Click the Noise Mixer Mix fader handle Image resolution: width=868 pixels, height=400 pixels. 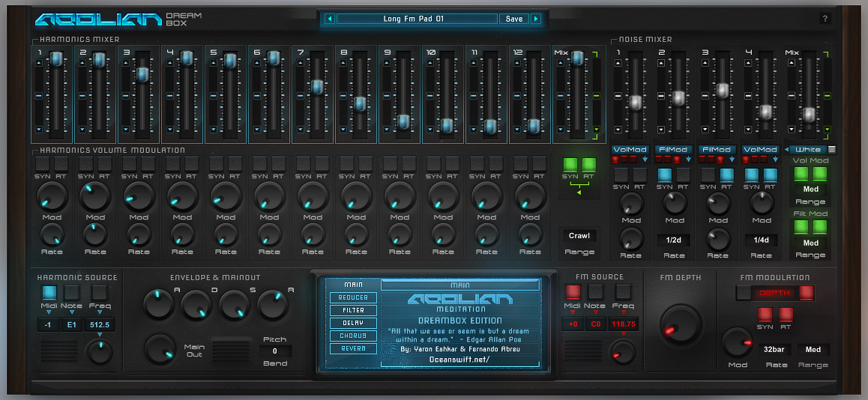pyautogui.click(x=808, y=114)
